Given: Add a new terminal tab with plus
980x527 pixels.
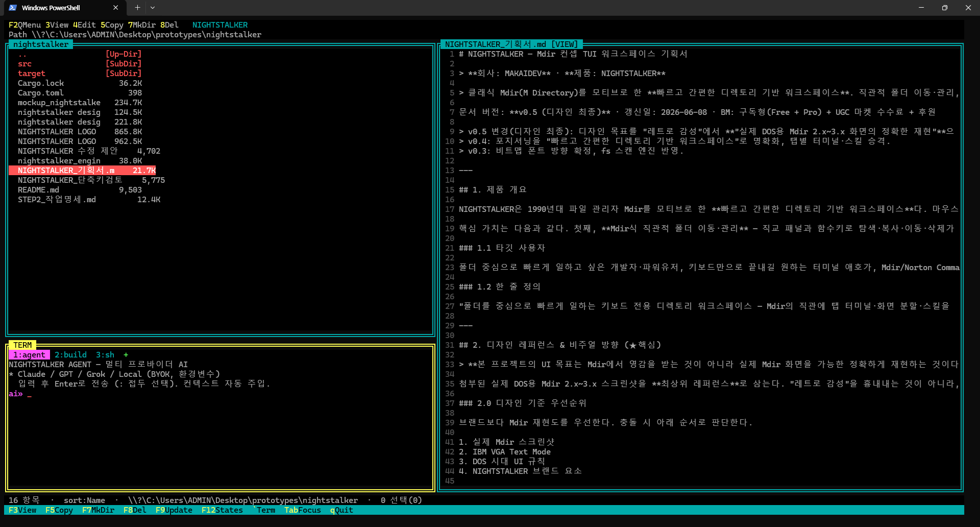Looking at the screenshot, I should [126, 355].
